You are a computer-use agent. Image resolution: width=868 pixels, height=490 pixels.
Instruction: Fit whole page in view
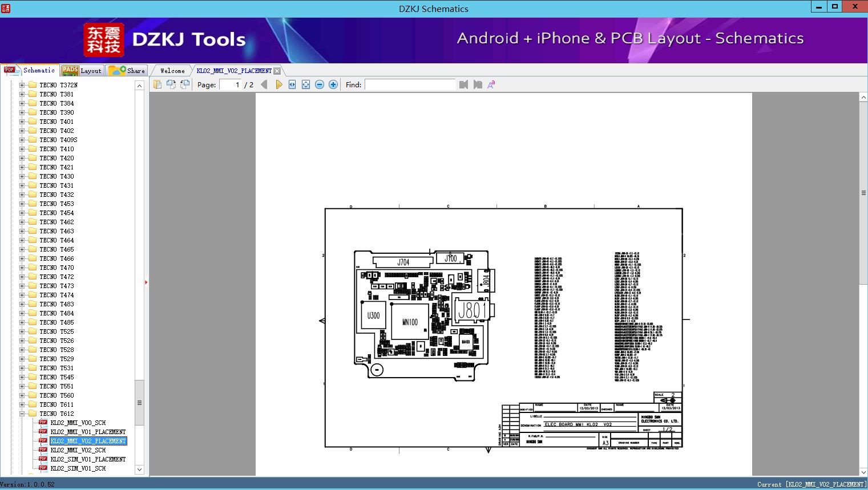tap(306, 84)
